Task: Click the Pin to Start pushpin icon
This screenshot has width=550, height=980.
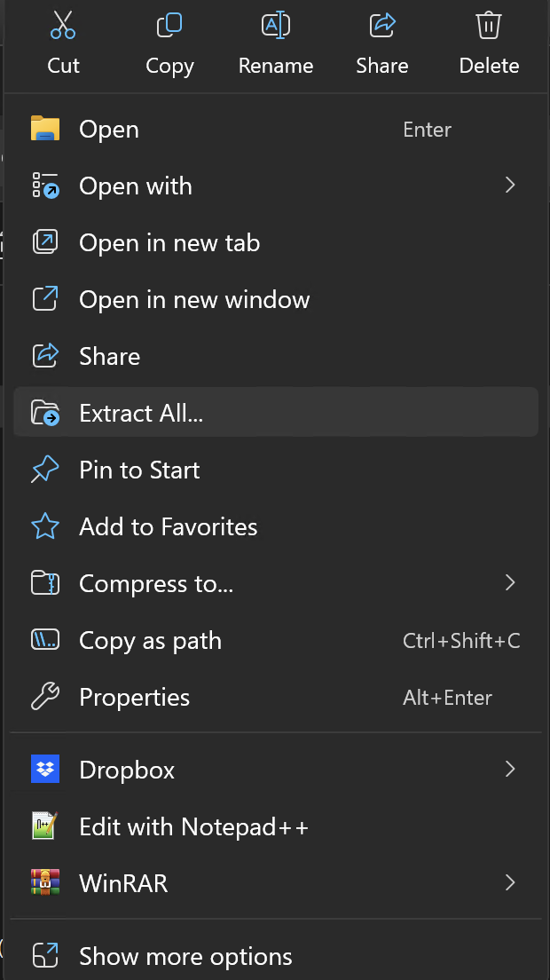Action: (45, 470)
